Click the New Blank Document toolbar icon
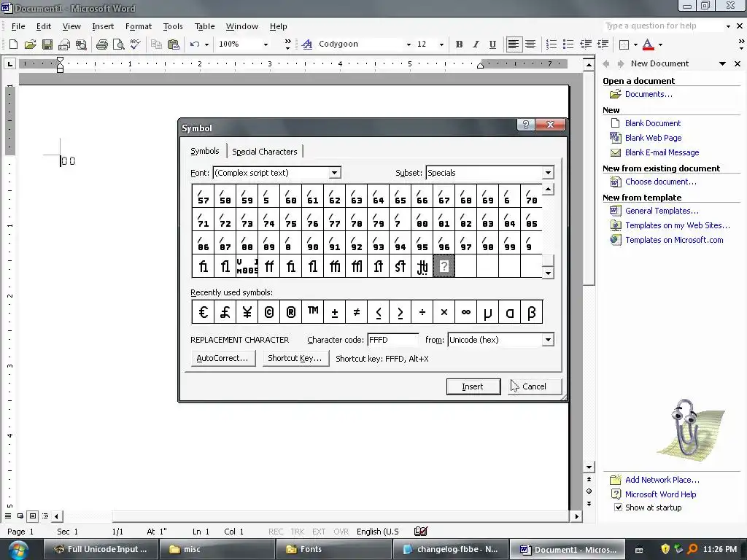The height and width of the screenshot is (560, 747). [x=13, y=44]
